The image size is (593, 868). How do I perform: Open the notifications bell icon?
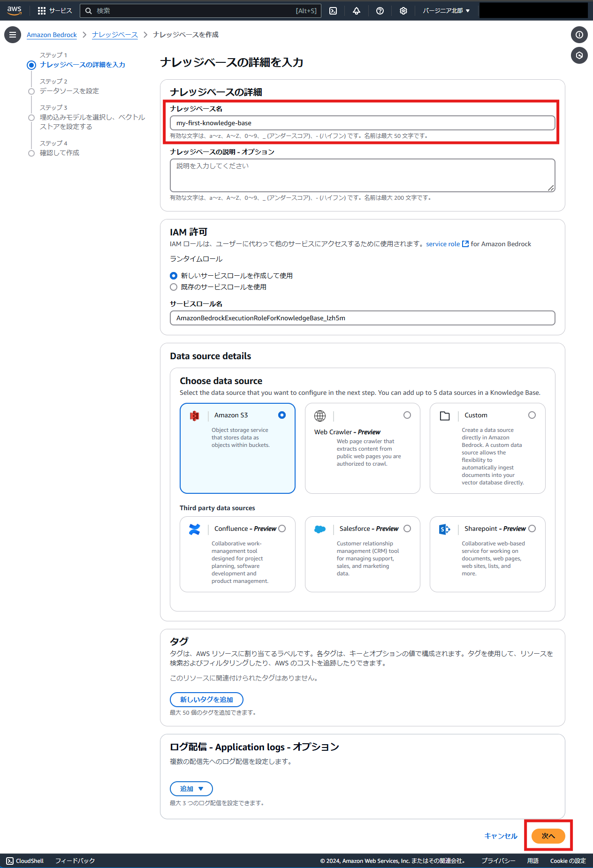coord(357,11)
